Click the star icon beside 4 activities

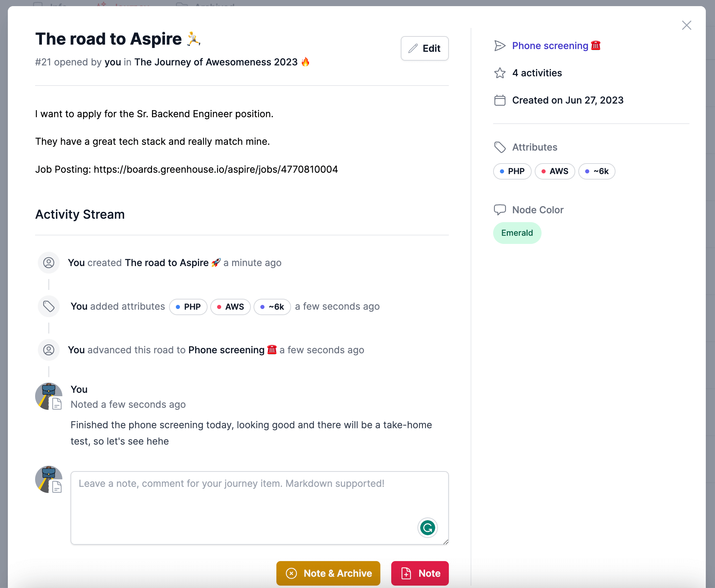pos(500,73)
